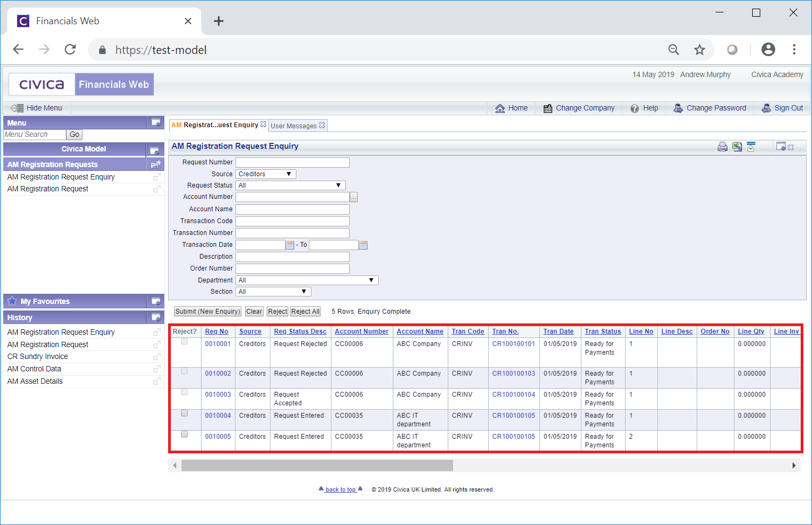Open Account Number lookup ellipsis button
This screenshot has height=525, width=812.
(353, 197)
